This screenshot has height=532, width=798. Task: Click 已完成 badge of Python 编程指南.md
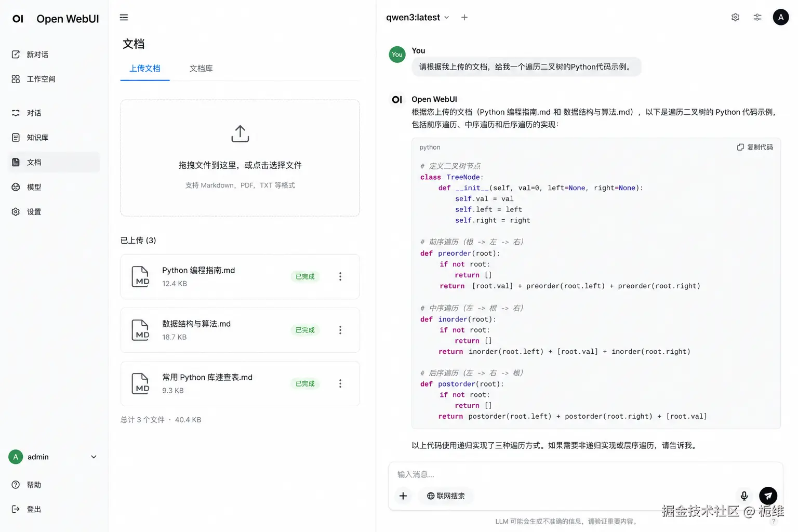[305, 276]
